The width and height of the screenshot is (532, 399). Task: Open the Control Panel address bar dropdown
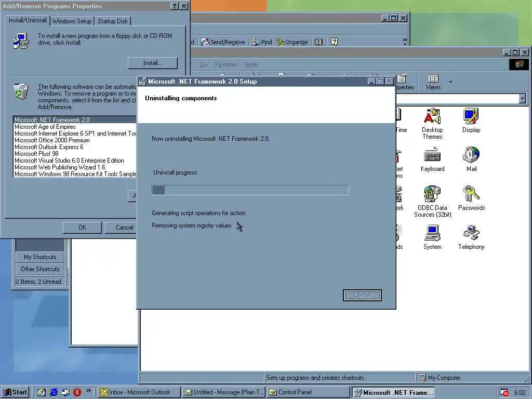click(x=523, y=99)
